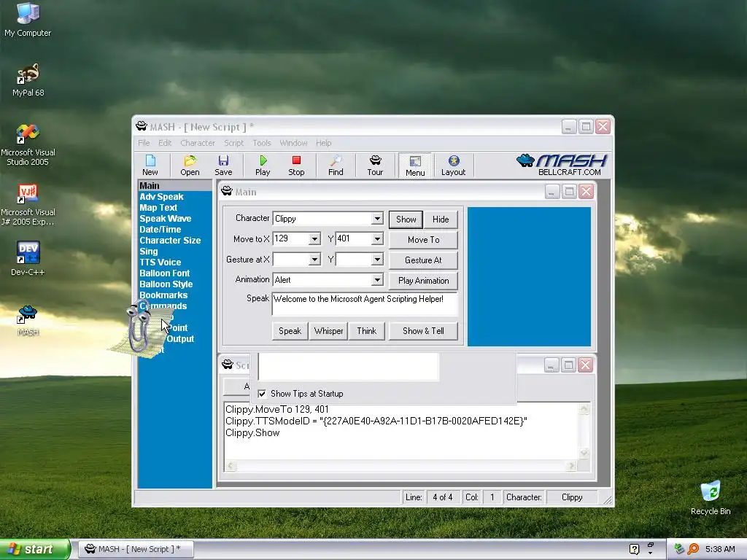
Task: Click the help question tray icon
Action: pyautogui.click(x=634, y=549)
